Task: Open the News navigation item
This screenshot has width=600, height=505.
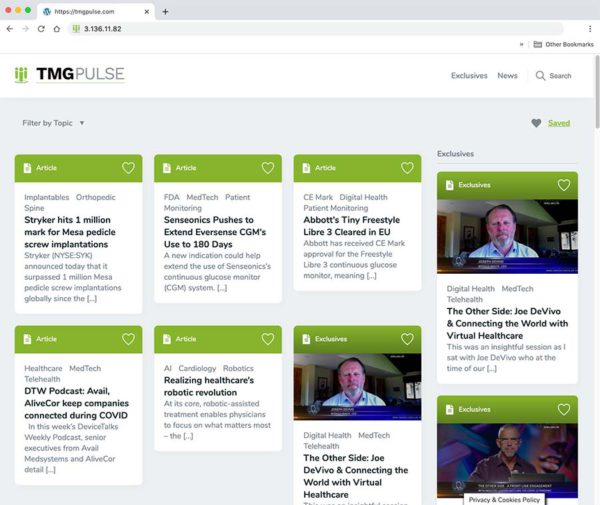Action: click(507, 76)
